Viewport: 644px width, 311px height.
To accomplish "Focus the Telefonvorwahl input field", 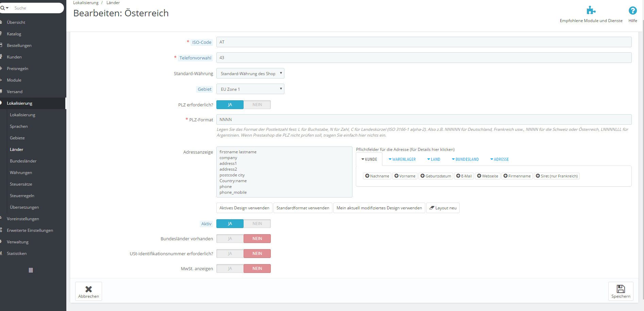I will (424, 58).
